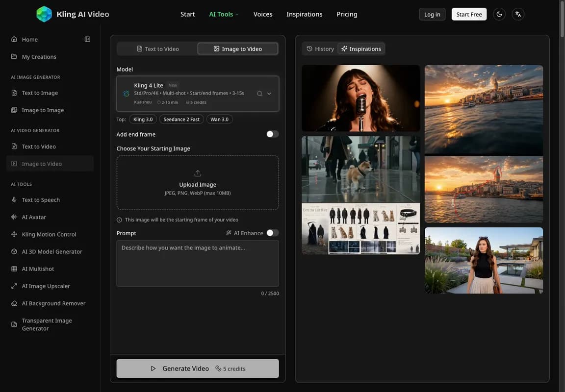Open the annotated sunset tower thumbnail
This screenshot has height=392, width=565.
click(484, 189)
